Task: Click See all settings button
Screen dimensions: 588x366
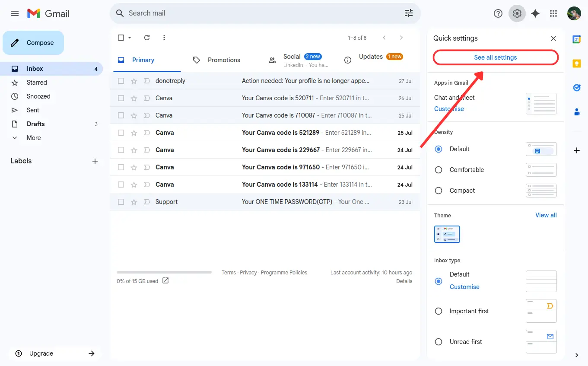Action: click(x=495, y=57)
